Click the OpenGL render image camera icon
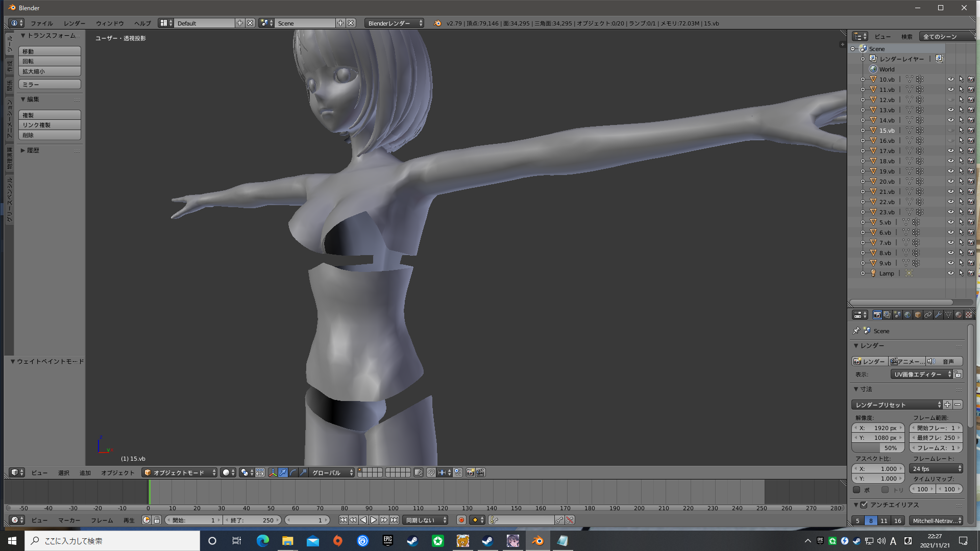980x551 pixels. 470,472
